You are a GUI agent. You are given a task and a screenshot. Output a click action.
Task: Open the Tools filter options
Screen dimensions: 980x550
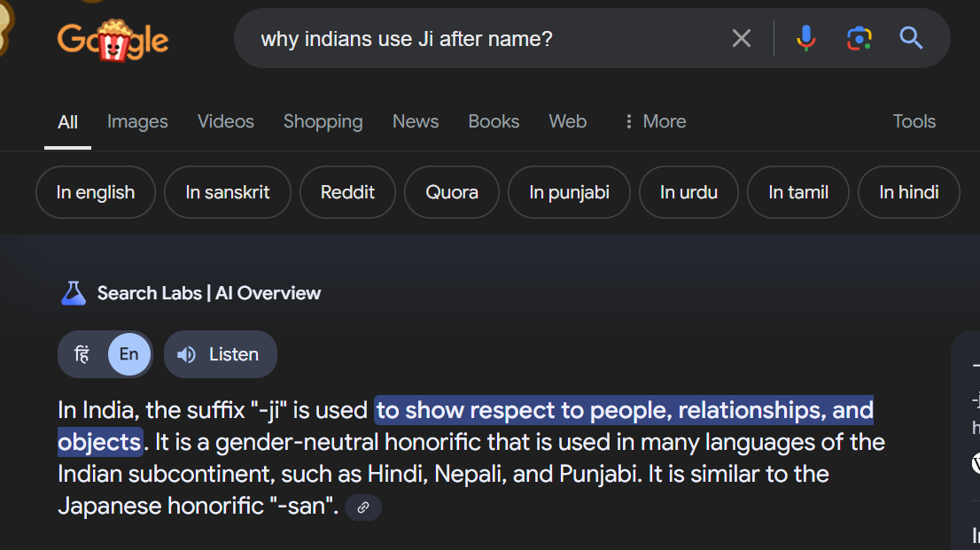(914, 121)
